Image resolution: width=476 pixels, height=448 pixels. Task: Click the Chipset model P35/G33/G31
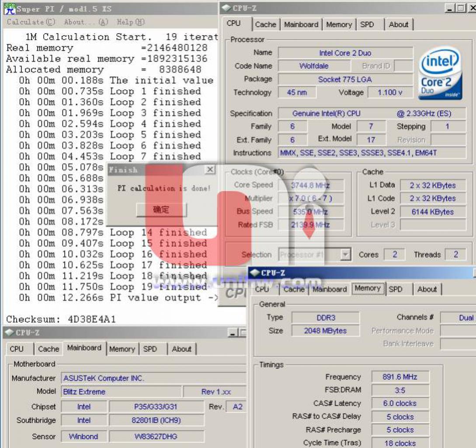[x=156, y=407]
